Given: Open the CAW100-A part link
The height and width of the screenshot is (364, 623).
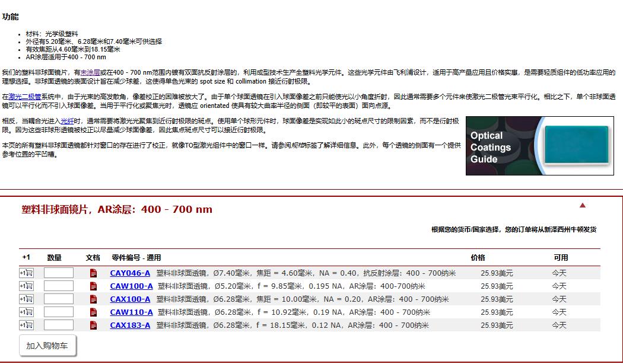Looking at the screenshot, I should [x=132, y=286].
